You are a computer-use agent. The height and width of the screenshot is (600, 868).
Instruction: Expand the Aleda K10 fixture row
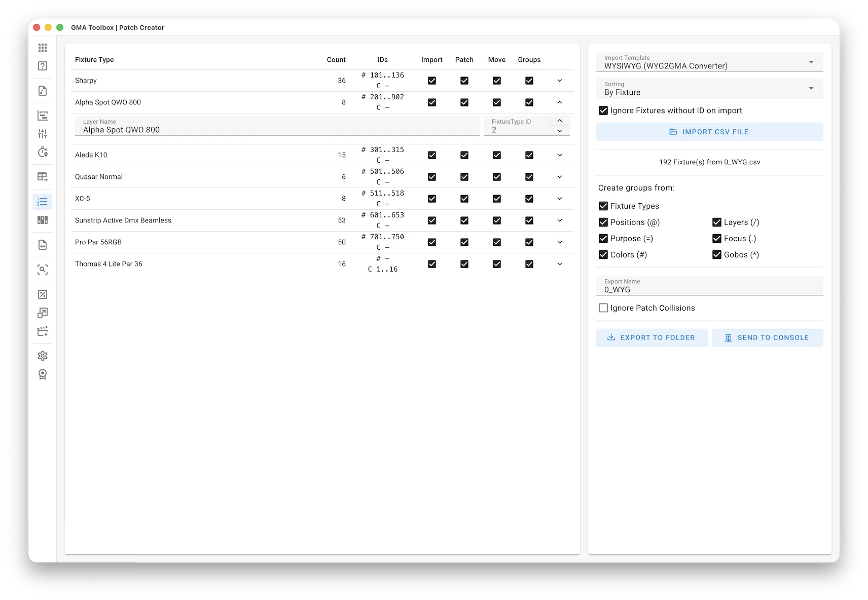coord(560,155)
